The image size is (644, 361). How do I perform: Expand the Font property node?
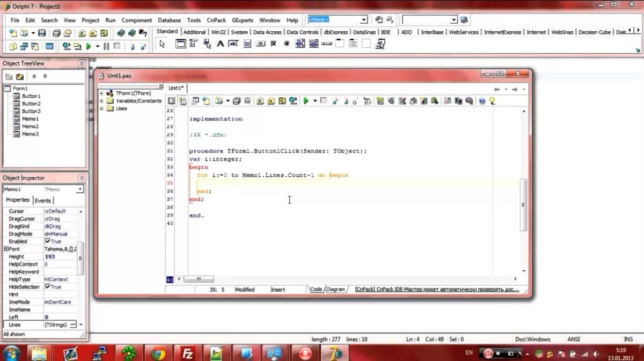point(6,249)
